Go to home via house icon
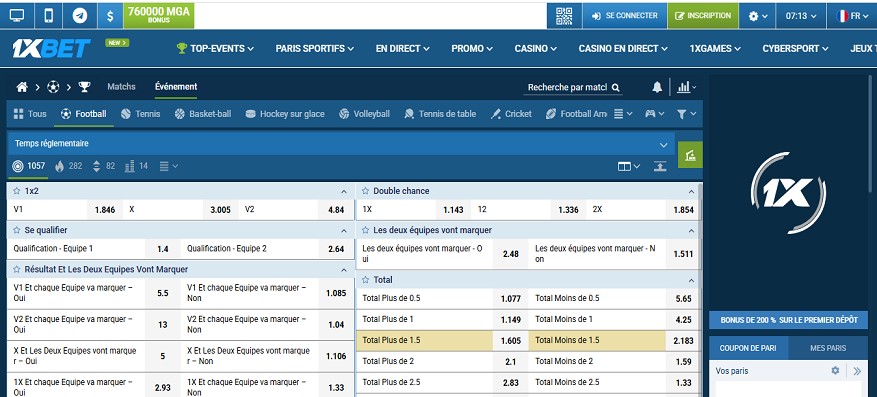This screenshot has width=877, height=397. tap(22, 87)
